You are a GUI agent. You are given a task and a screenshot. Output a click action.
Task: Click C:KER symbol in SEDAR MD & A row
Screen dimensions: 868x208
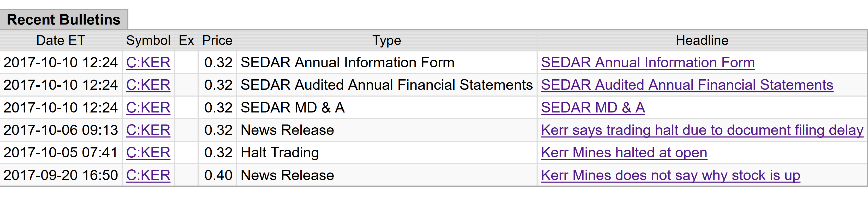pos(148,108)
